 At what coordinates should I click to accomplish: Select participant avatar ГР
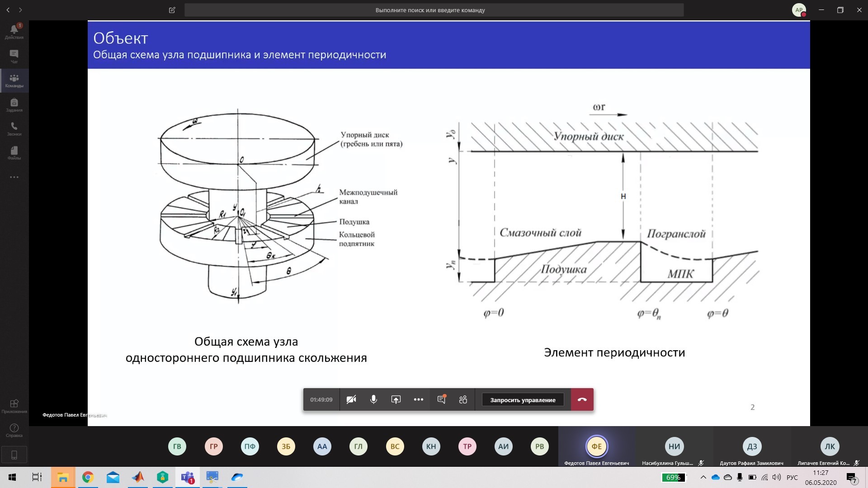point(213,446)
